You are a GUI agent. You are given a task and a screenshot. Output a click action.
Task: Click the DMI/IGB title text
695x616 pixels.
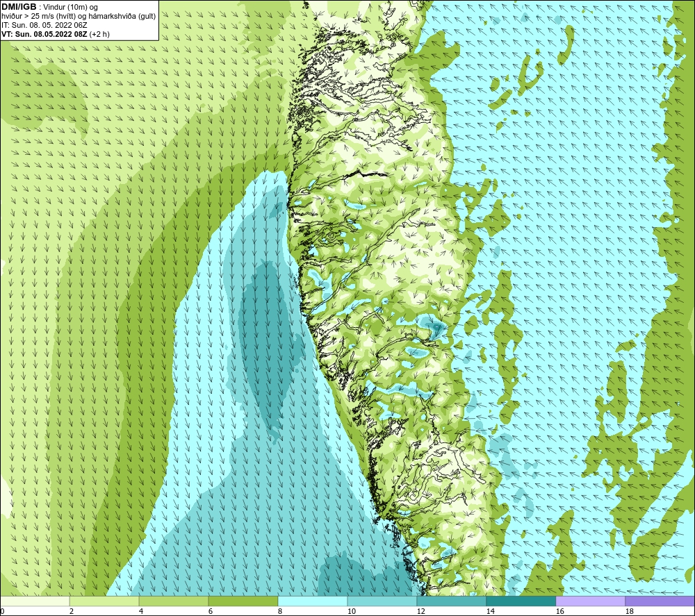pos(19,7)
